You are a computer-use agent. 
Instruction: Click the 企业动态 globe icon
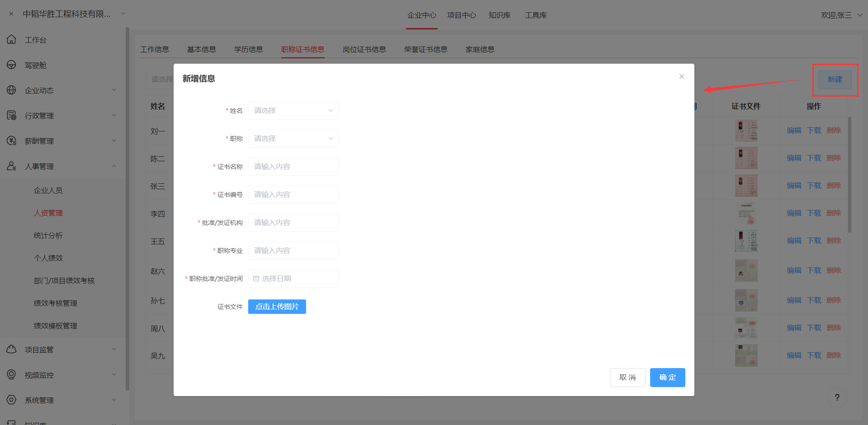11,90
